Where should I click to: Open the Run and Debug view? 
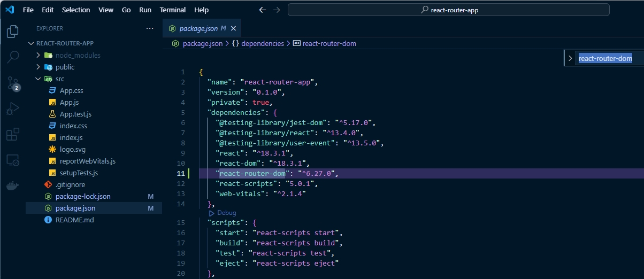(x=13, y=108)
